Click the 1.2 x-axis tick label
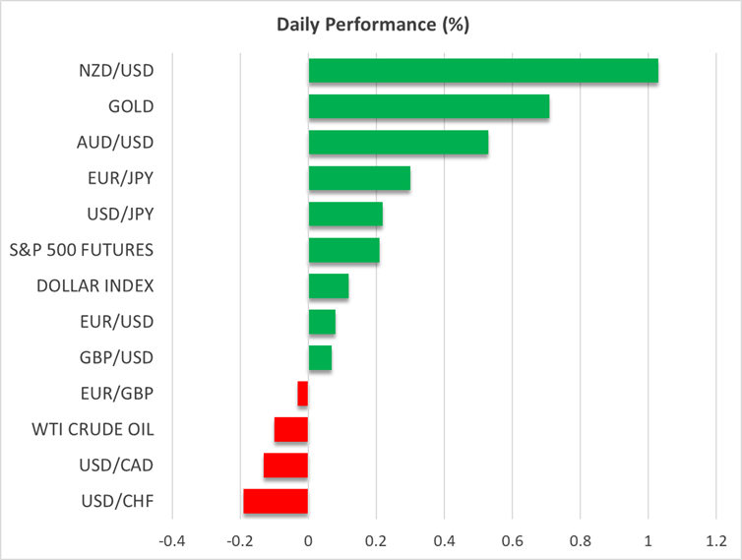 click(715, 542)
